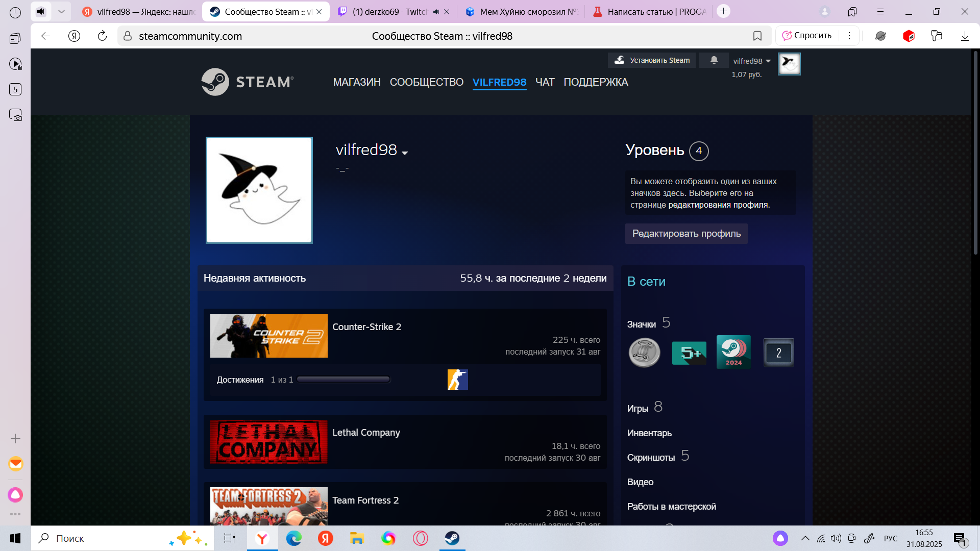Reload the Steam community page
Screen dimensions: 980x551
coord(102,36)
